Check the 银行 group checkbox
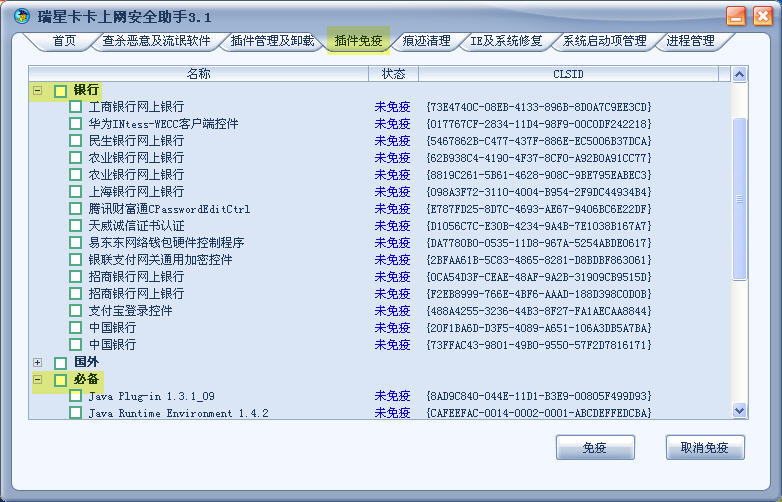 (60, 91)
